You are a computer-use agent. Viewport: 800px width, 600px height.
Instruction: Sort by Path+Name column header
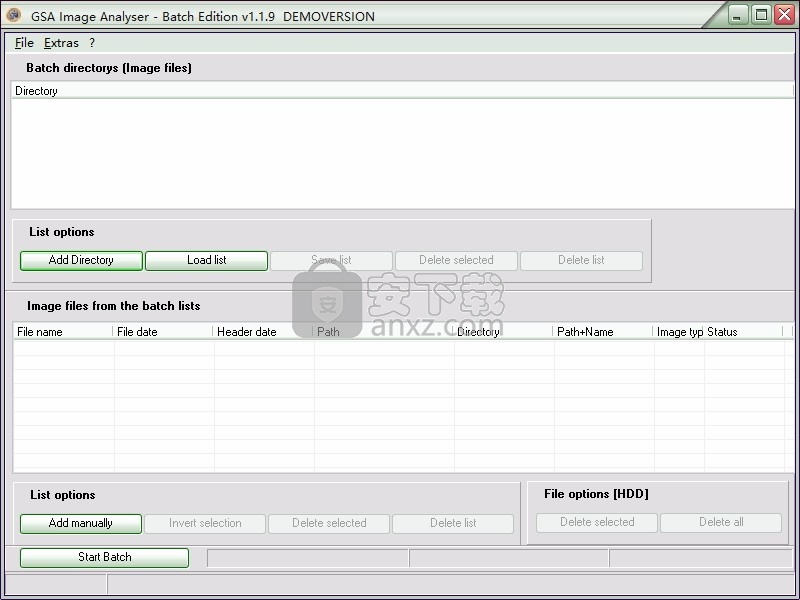pos(603,332)
